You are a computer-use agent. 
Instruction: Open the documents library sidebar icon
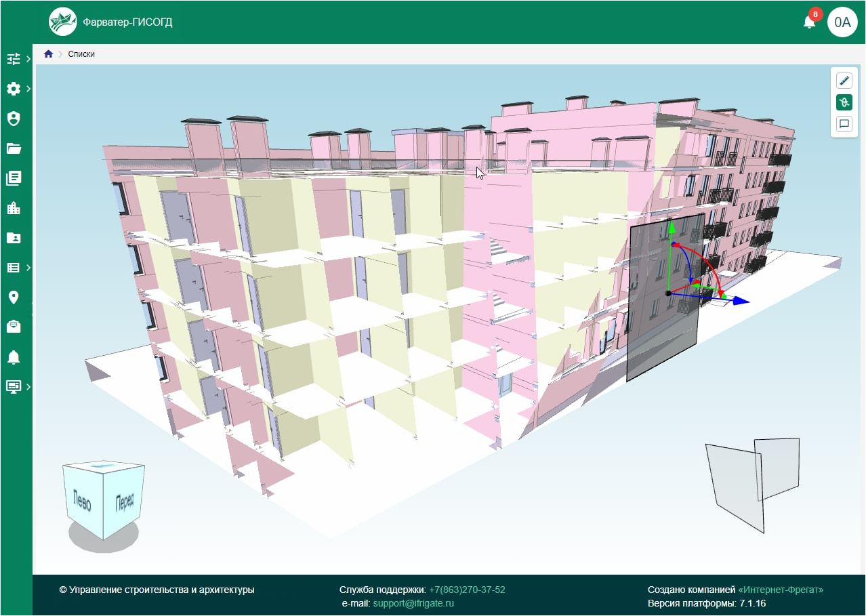coord(14,178)
